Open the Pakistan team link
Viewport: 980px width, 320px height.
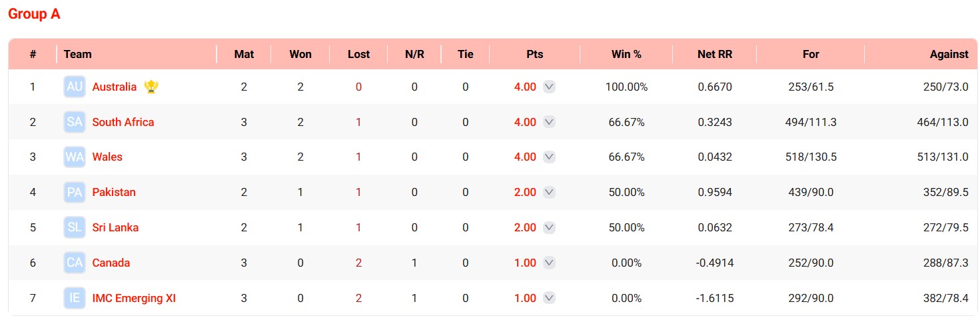114,192
